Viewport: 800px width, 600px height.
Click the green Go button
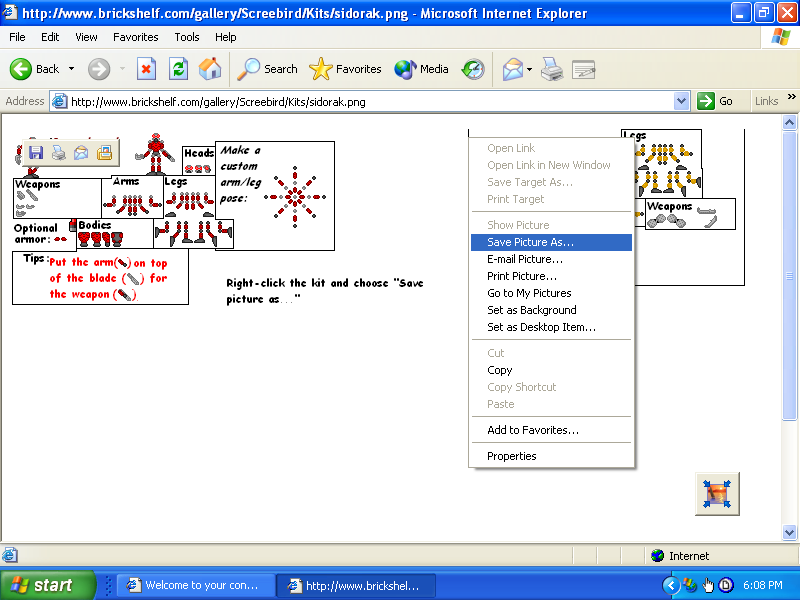point(715,101)
